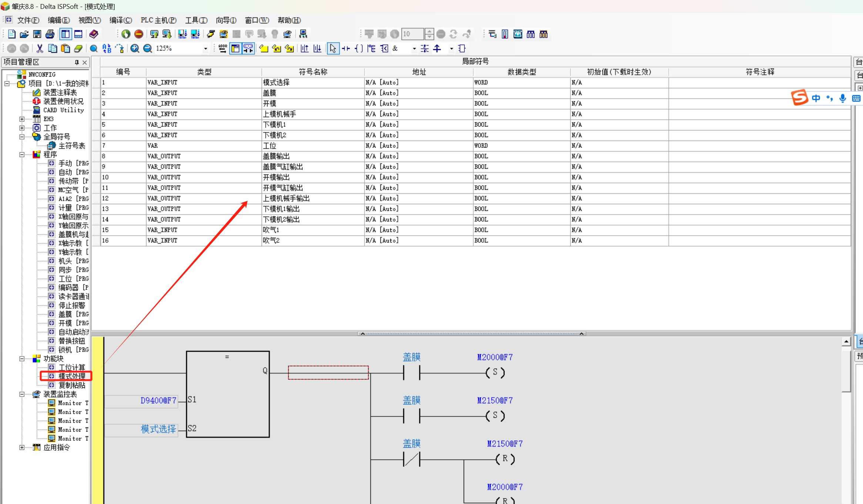Toggle the project management area view

click(x=66, y=34)
